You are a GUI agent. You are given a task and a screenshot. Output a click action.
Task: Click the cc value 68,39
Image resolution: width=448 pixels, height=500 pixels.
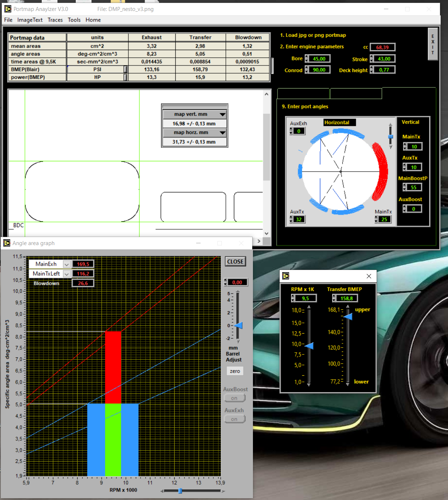[x=382, y=47]
